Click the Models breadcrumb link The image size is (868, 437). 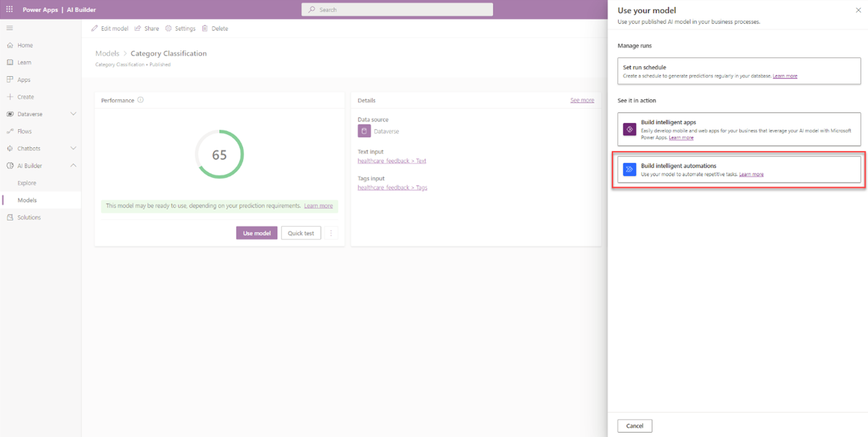point(107,54)
